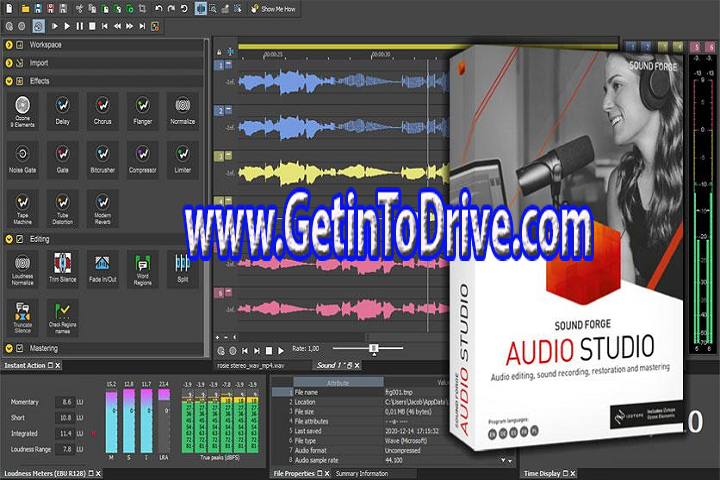Open the Check Regions names action
The width and height of the screenshot is (720, 480).
click(x=62, y=317)
